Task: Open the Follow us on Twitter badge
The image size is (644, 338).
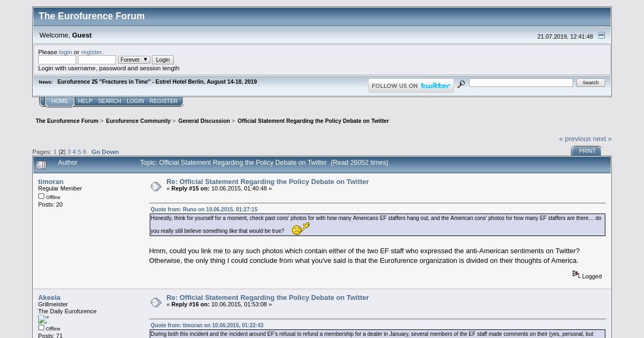Action: pyautogui.click(x=411, y=85)
